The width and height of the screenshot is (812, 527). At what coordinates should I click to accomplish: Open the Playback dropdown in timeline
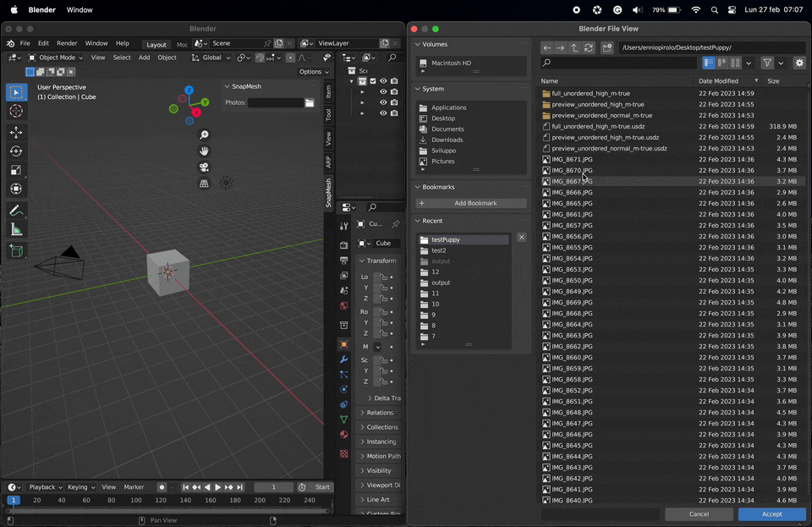[x=45, y=487]
